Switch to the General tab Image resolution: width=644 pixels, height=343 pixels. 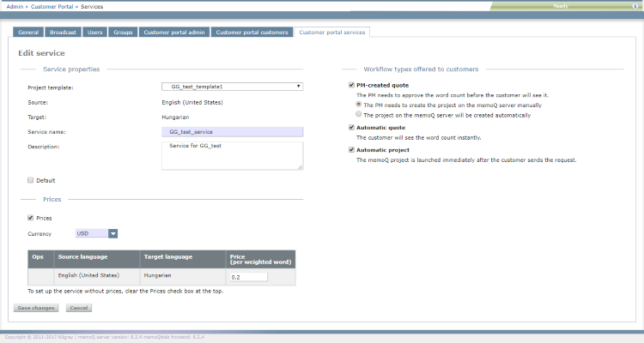pyautogui.click(x=29, y=33)
